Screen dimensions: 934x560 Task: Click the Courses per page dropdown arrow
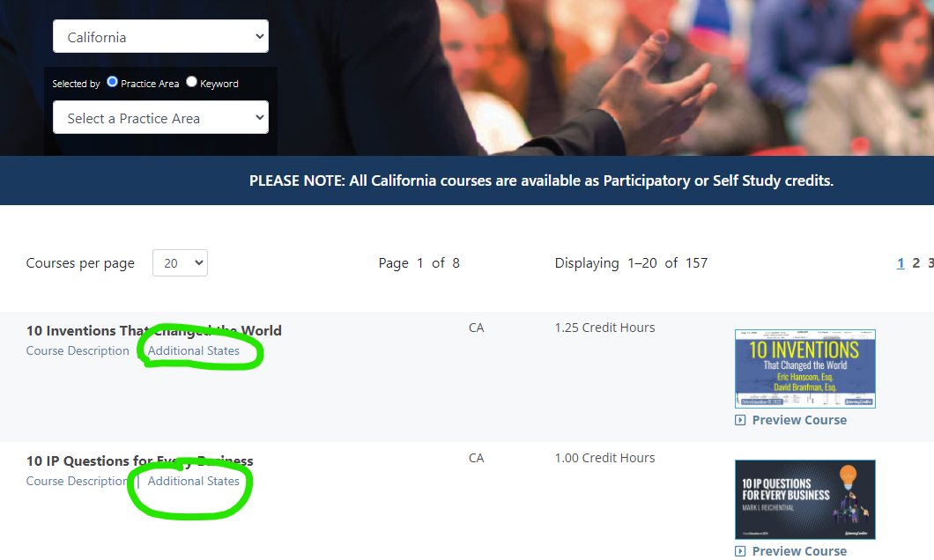pos(197,262)
